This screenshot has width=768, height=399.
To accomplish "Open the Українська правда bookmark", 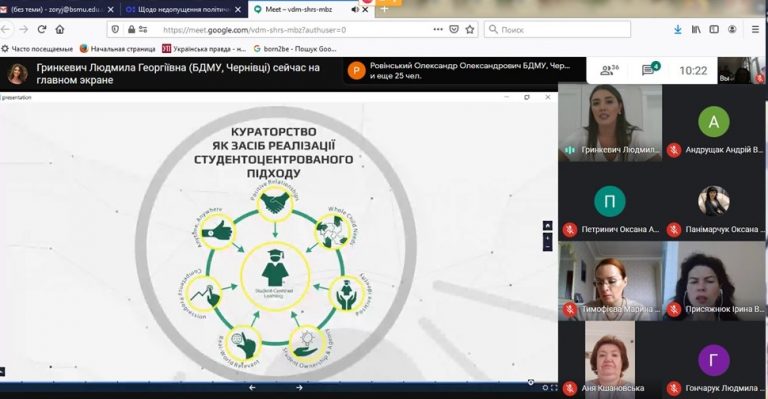I will tap(204, 48).
